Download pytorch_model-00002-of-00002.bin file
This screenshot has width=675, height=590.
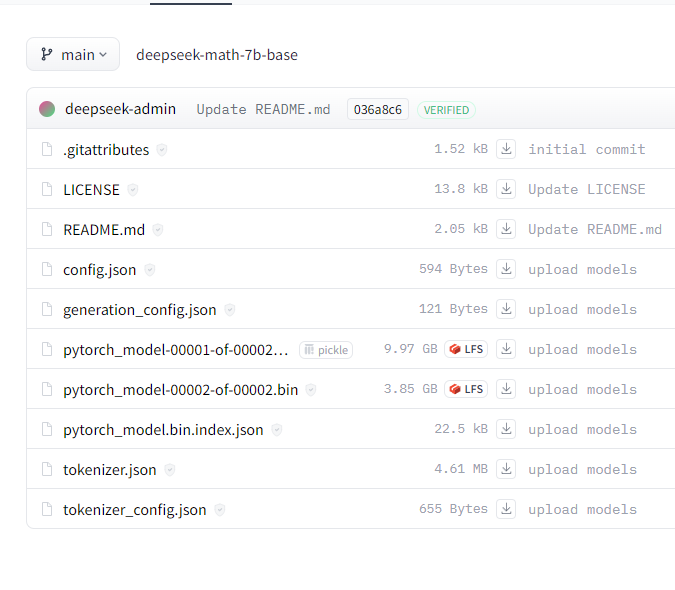tap(506, 389)
